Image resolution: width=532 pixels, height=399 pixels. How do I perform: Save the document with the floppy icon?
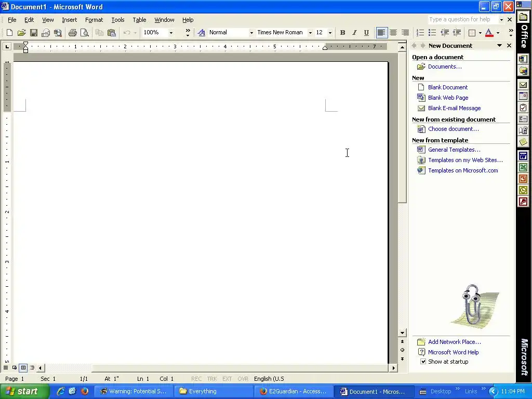click(x=34, y=33)
